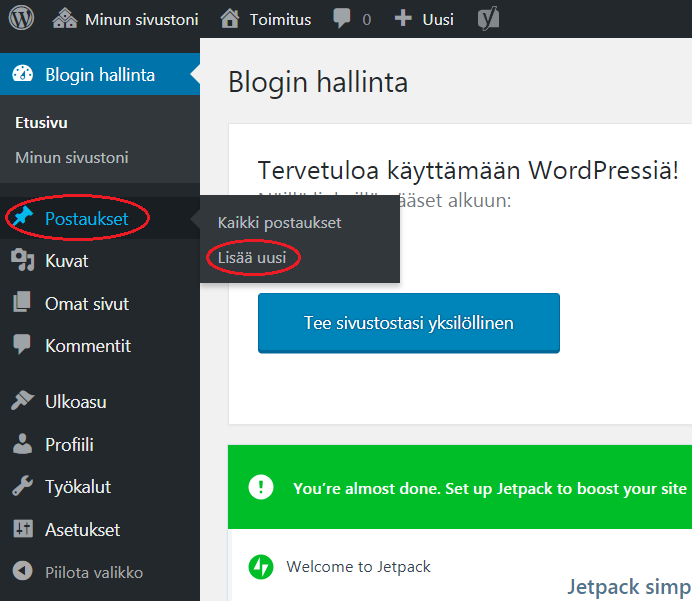Click the Welcome to Jetpack text

coord(358,567)
